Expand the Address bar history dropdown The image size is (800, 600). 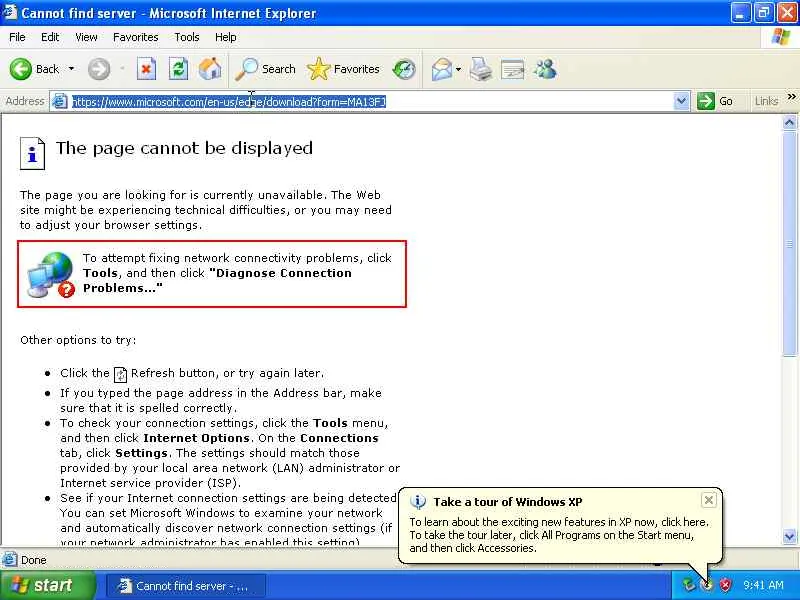point(681,101)
